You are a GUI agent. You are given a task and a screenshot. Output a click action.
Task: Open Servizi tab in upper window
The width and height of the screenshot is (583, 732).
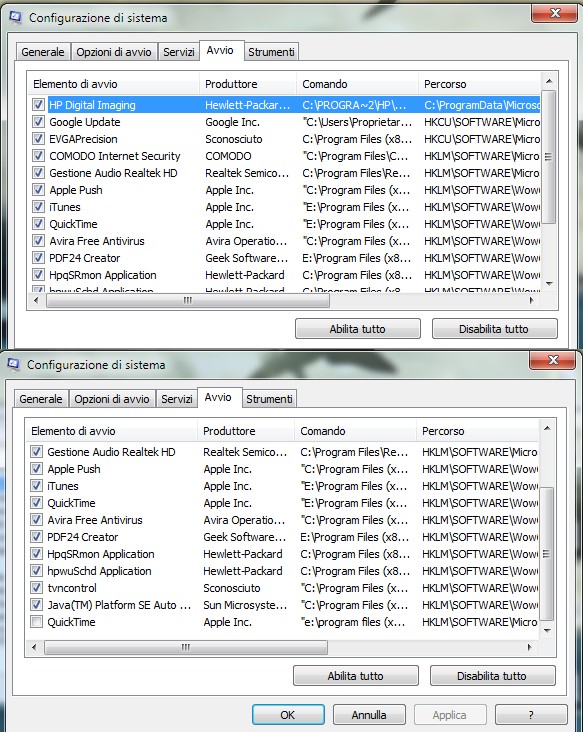(178, 52)
